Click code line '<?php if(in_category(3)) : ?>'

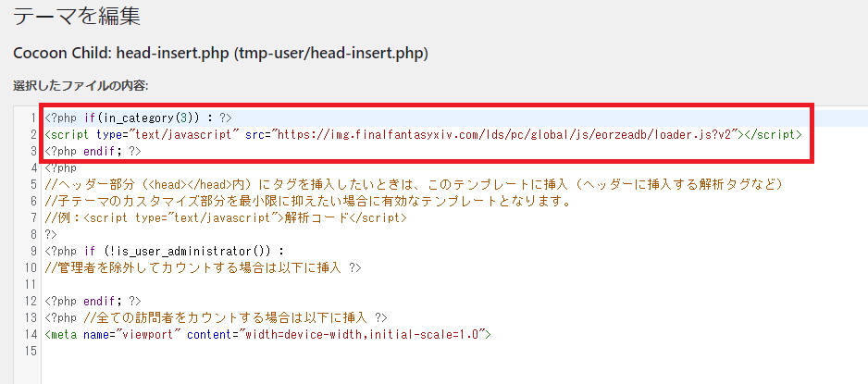tap(139, 118)
